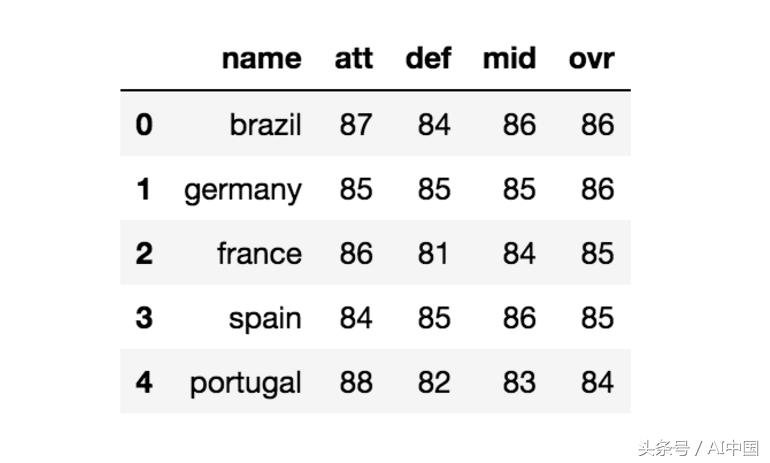Screen dimensions: 770x463
Task: Click row index 3
Action: coord(144,317)
